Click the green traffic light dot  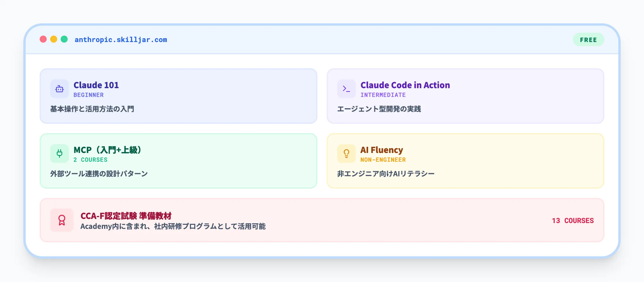tap(64, 39)
